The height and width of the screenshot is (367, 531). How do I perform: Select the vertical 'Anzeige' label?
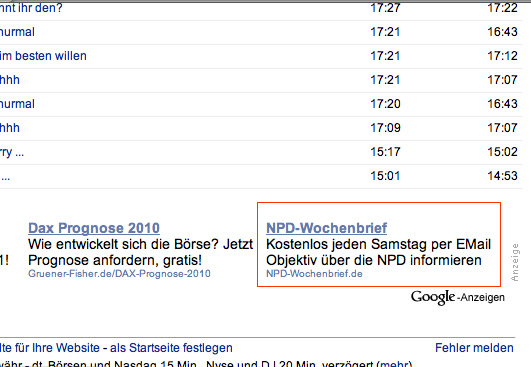[515, 262]
